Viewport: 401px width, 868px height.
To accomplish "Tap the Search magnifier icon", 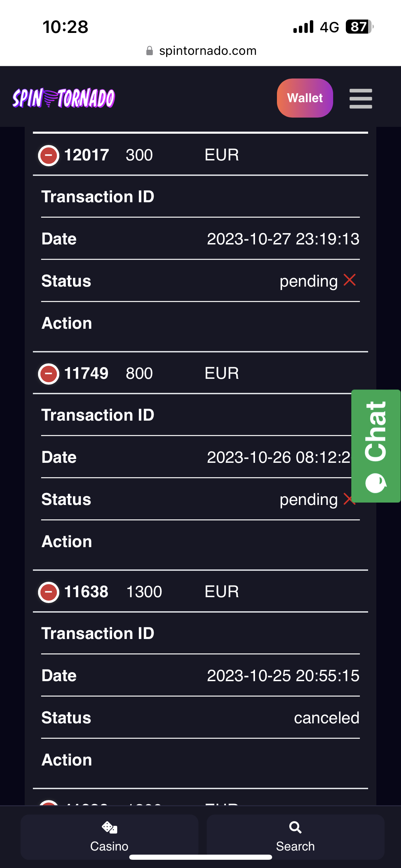I will pyautogui.click(x=295, y=828).
